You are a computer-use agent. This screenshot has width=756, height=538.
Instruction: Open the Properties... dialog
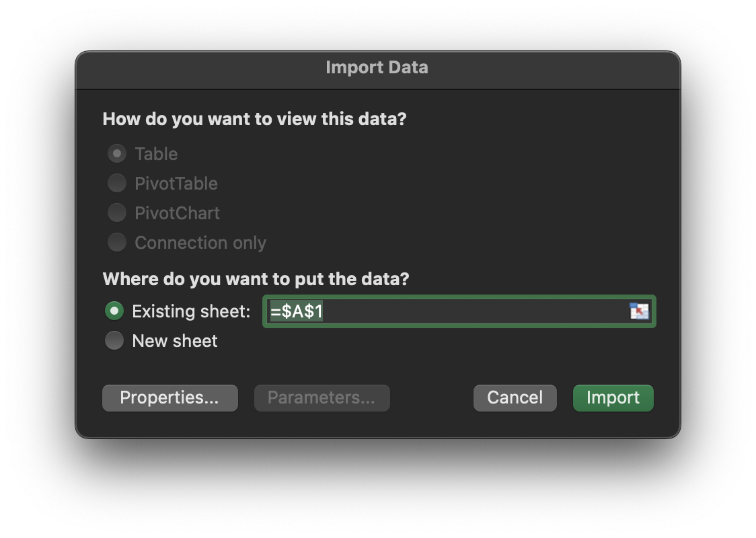(169, 397)
